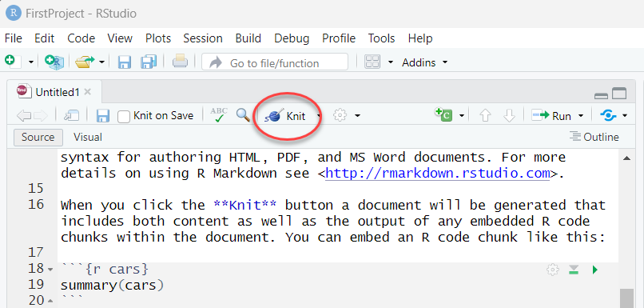Open the Session menu

click(203, 38)
